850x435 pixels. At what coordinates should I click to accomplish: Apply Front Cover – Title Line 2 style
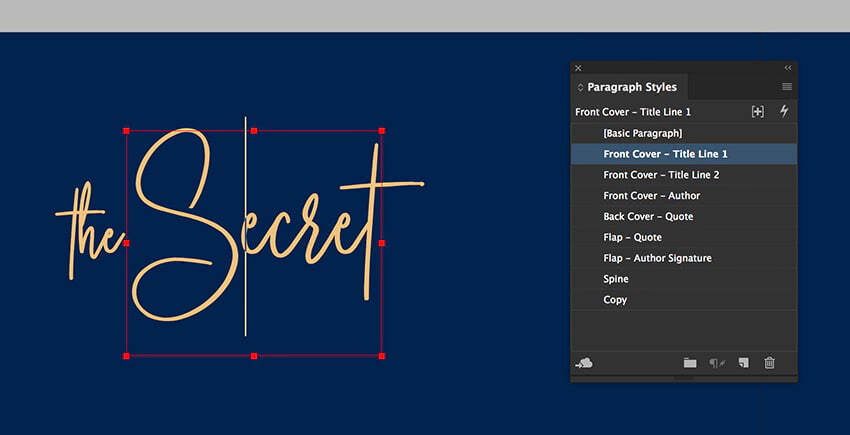(661, 175)
